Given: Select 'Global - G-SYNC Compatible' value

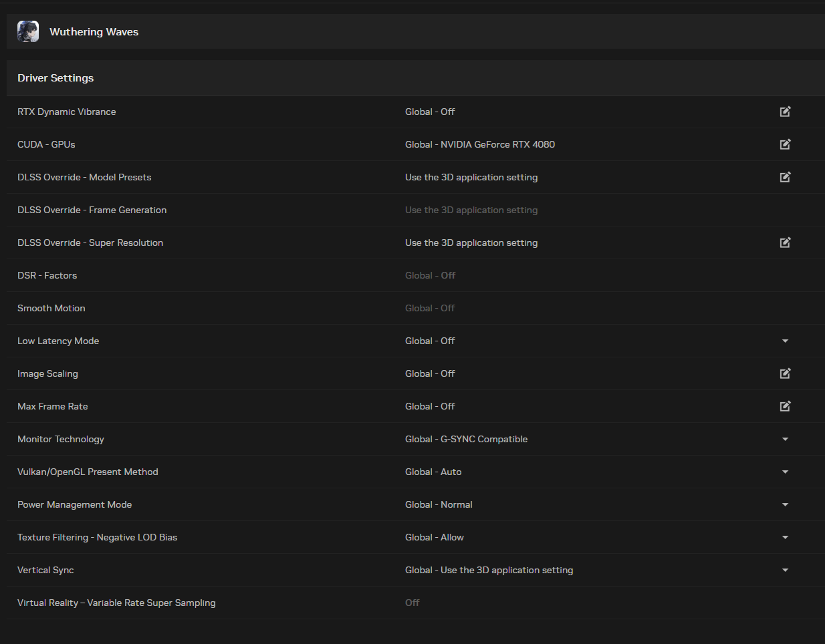Looking at the screenshot, I should point(467,439).
